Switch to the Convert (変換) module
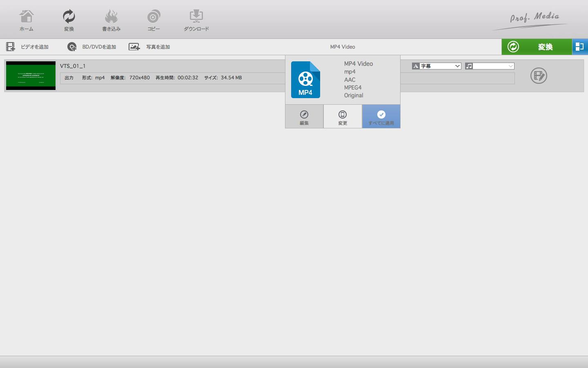Viewport: 588px width, 368px height. [69, 20]
